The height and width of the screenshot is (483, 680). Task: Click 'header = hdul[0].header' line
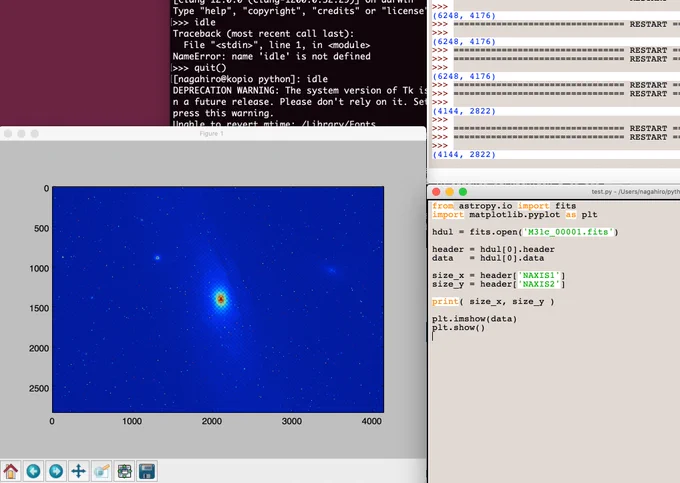(493, 249)
